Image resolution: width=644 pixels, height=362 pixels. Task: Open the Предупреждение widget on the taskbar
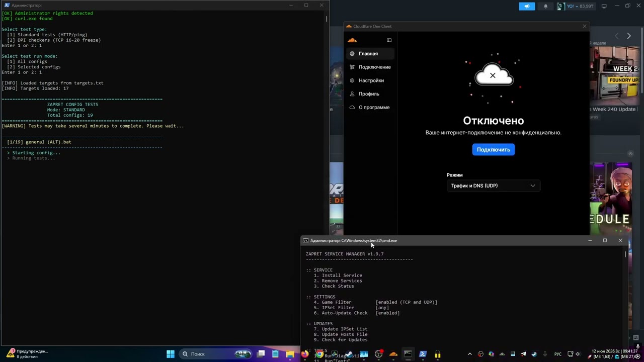(x=27, y=354)
